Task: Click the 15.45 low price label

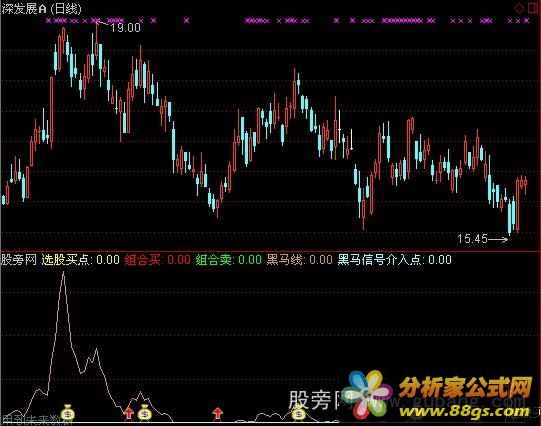Action: point(472,239)
